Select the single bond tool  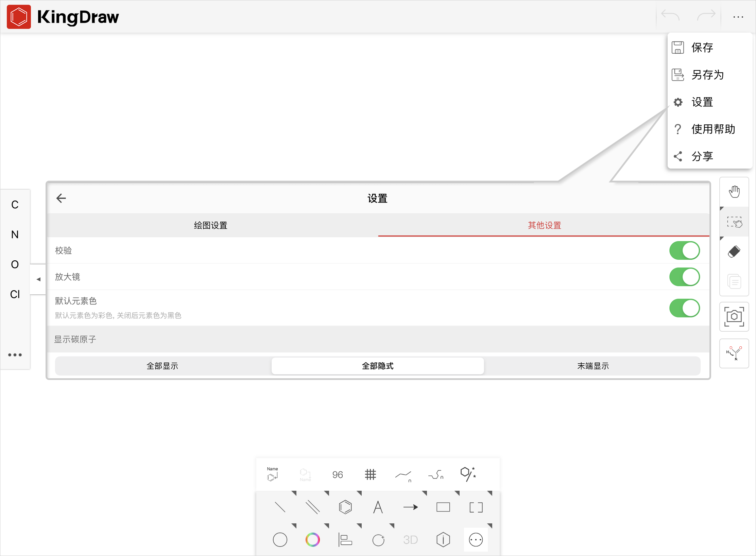[x=280, y=507]
